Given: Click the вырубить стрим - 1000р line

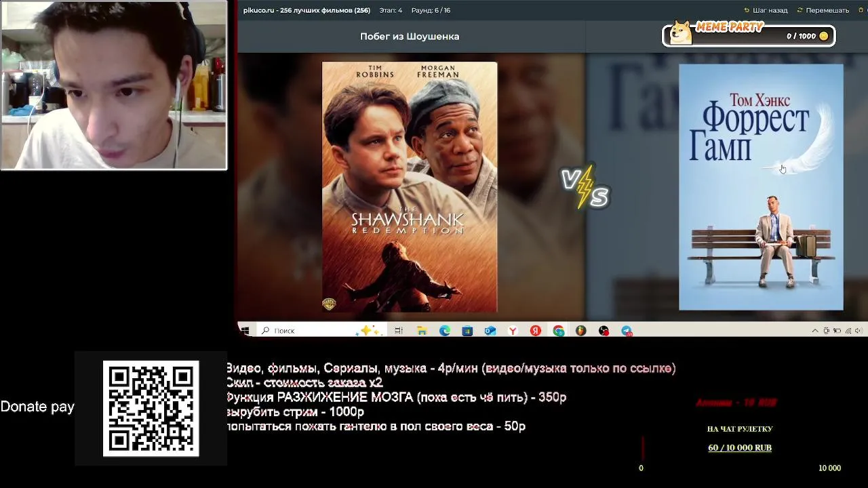Looking at the screenshot, I should click(295, 412).
